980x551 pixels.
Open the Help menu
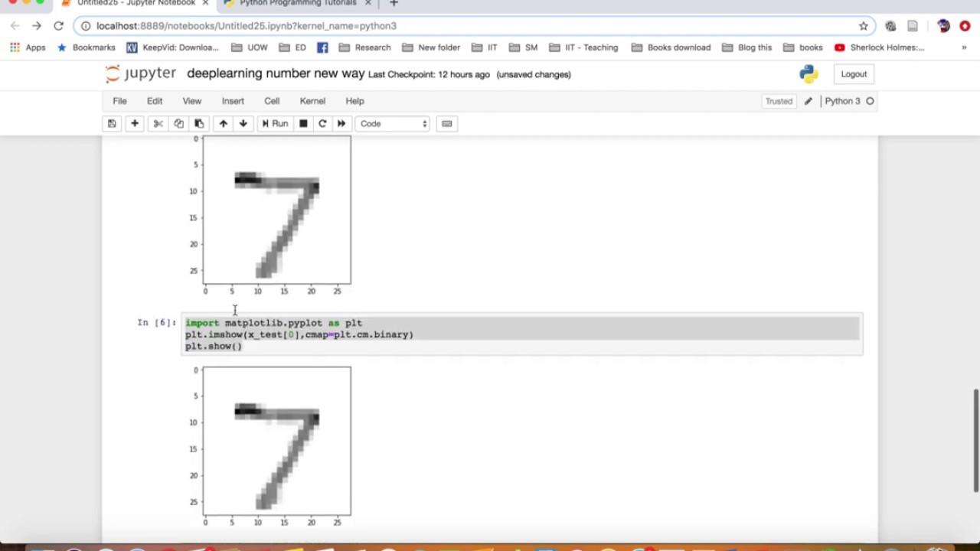(x=354, y=101)
